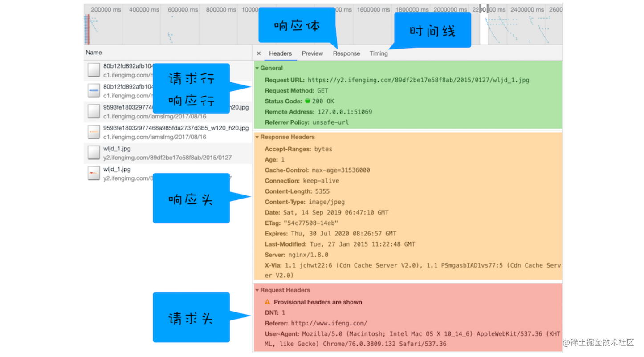Click blue-line thumbnail icon of second 80b12fd892afb104 request

click(x=94, y=91)
